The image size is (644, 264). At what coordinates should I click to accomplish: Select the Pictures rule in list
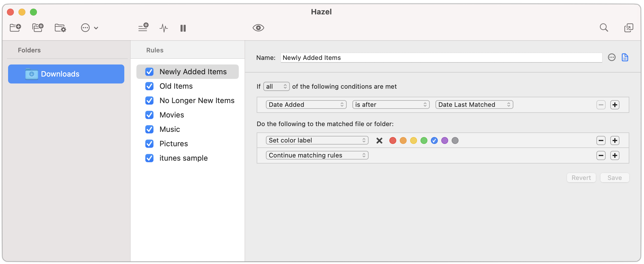point(174,144)
